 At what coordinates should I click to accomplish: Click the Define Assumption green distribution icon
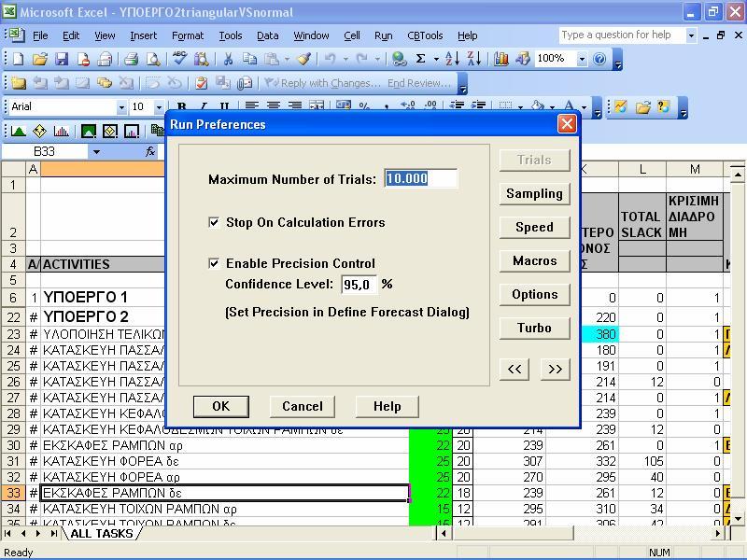[x=18, y=131]
